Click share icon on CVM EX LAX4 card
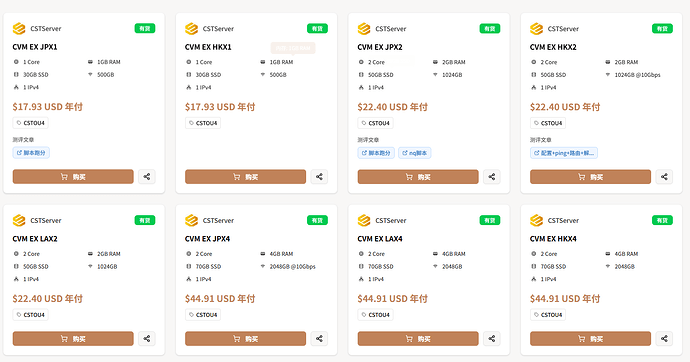This screenshot has width=690, height=362. coord(492,339)
